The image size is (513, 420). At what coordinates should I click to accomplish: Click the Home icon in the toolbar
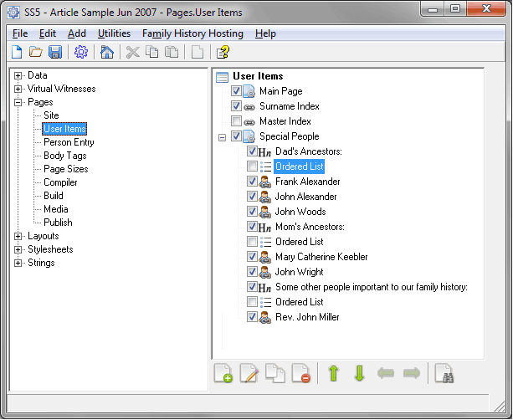[x=106, y=53]
